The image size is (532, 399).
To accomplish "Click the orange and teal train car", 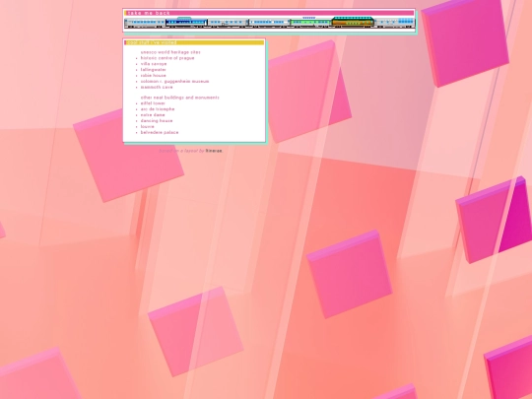I will click(353, 22).
